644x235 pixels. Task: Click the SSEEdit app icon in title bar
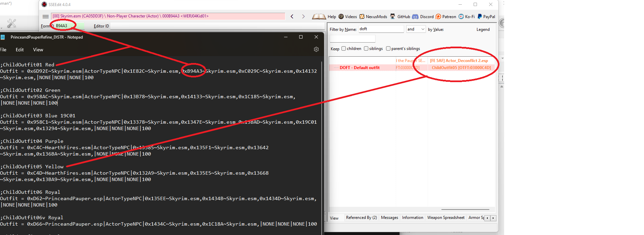coord(44,4)
